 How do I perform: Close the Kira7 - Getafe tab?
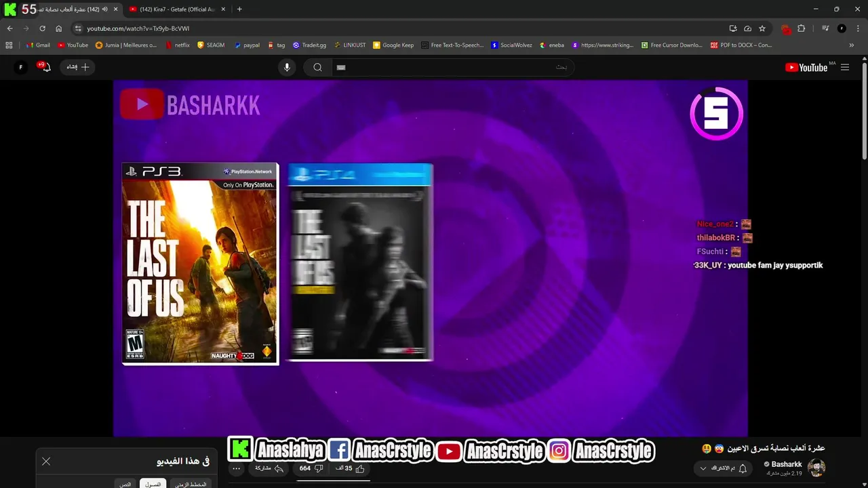click(223, 9)
